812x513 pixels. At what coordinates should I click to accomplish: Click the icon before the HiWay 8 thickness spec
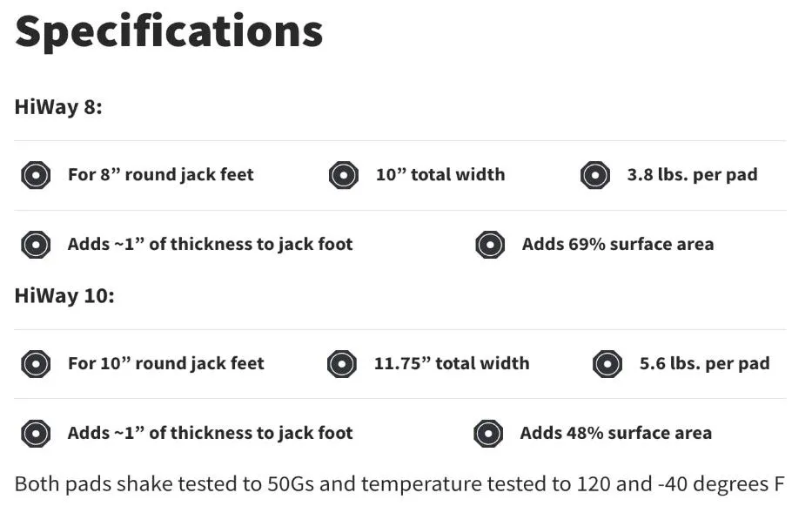coord(36,245)
